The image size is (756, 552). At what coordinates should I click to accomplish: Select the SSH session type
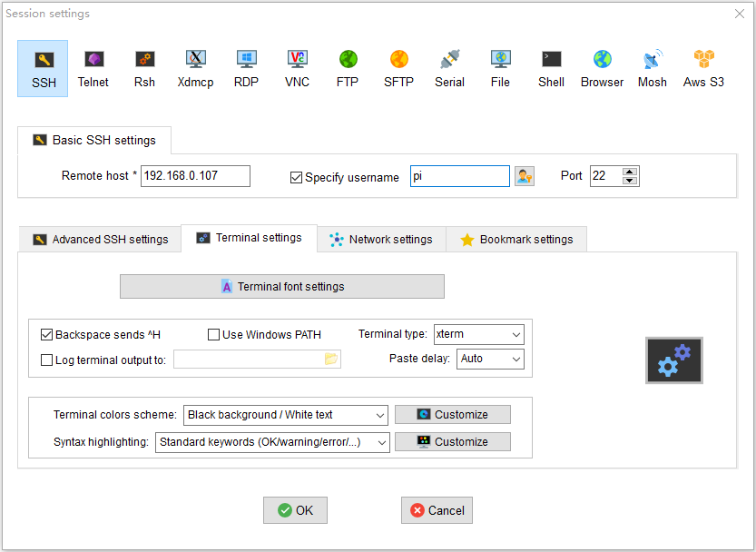pyautogui.click(x=43, y=68)
